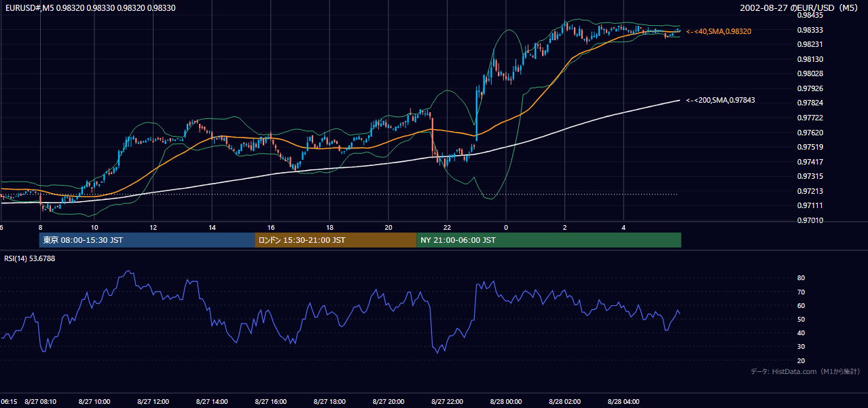The image size is (868, 408).
Task: Select the 200 SMA value label 0.97843
Action: (x=721, y=100)
